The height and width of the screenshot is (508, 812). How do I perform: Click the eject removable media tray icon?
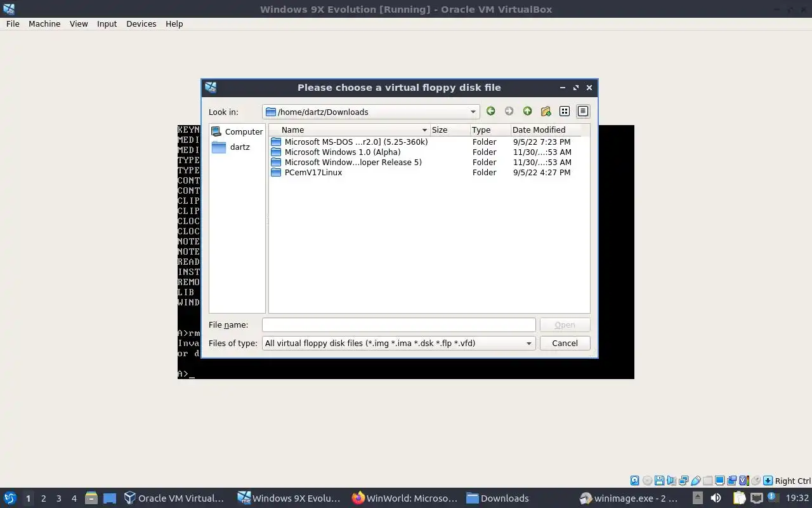[698, 498]
